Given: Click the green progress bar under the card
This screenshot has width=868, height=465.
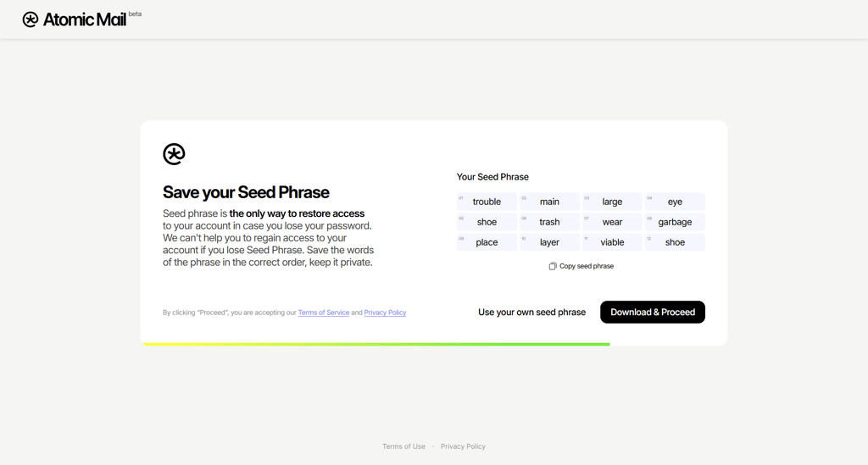Looking at the screenshot, I should (x=376, y=345).
